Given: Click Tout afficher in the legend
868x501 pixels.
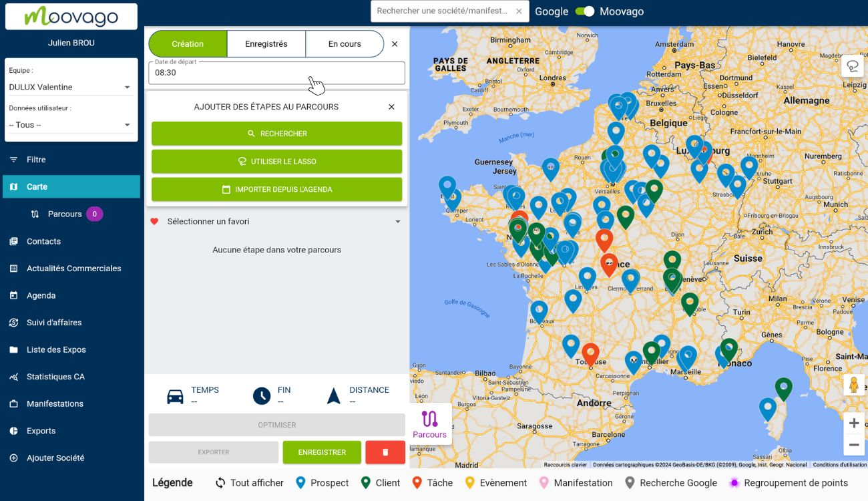Looking at the screenshot, I should (x=249, y=483).
